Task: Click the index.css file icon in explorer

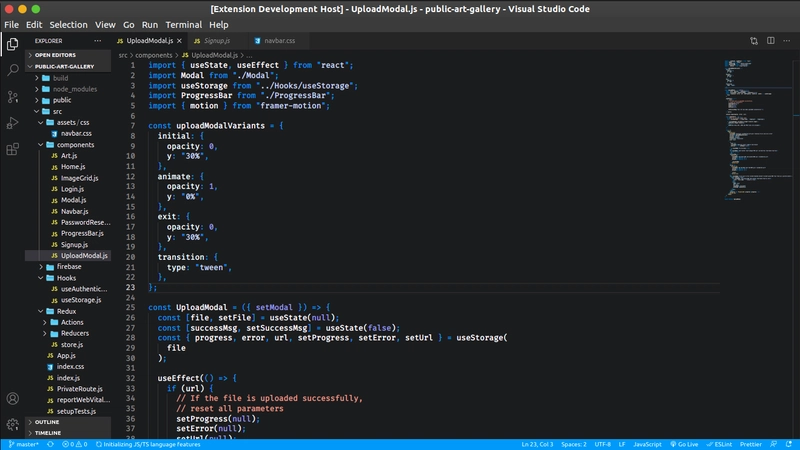Action: click(x=50, y=367)
